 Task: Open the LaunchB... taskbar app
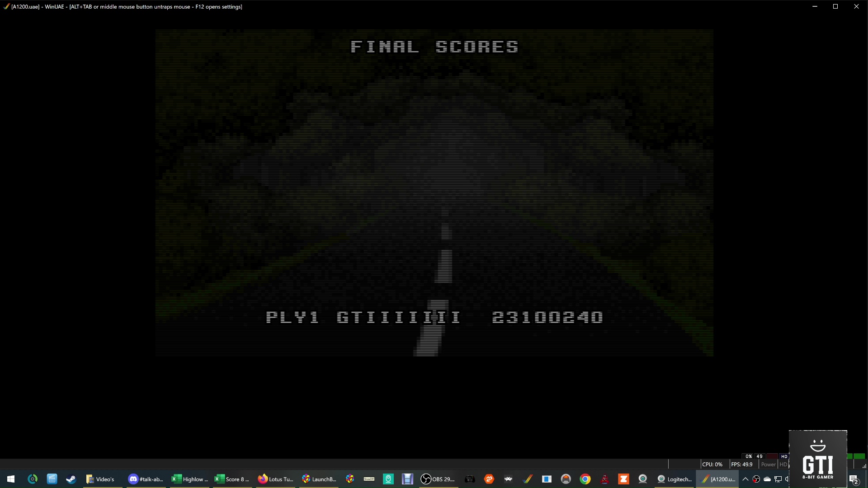[319, 479]
